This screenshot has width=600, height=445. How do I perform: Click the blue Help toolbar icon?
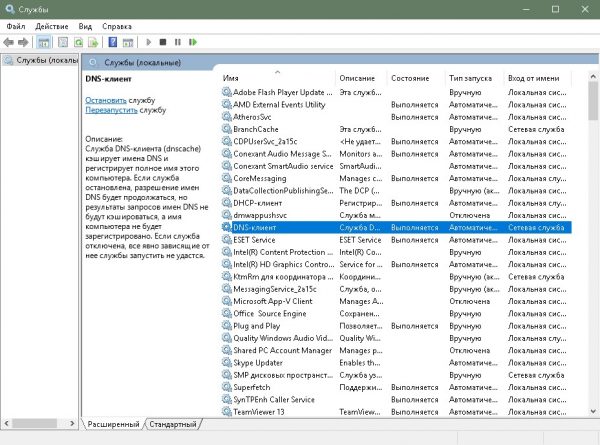[112, 42]
